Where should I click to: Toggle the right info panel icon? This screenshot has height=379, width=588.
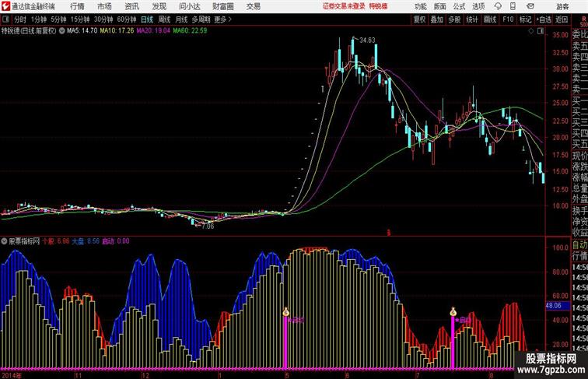point(541,31)
